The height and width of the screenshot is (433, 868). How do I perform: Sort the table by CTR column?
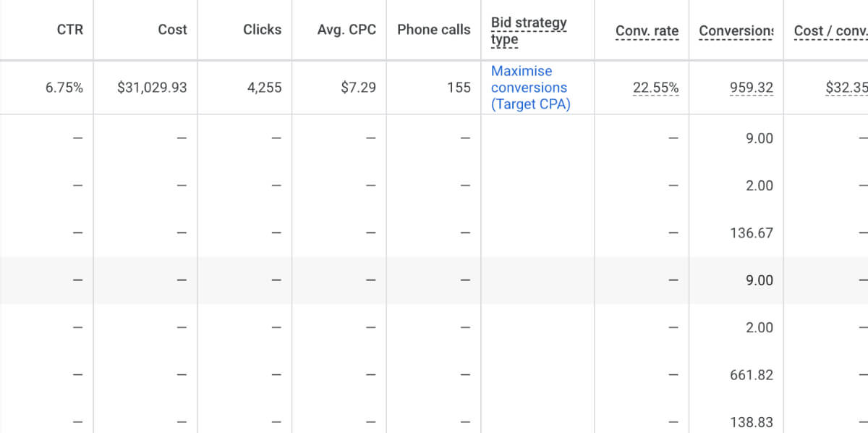click(x=69, y=30)
